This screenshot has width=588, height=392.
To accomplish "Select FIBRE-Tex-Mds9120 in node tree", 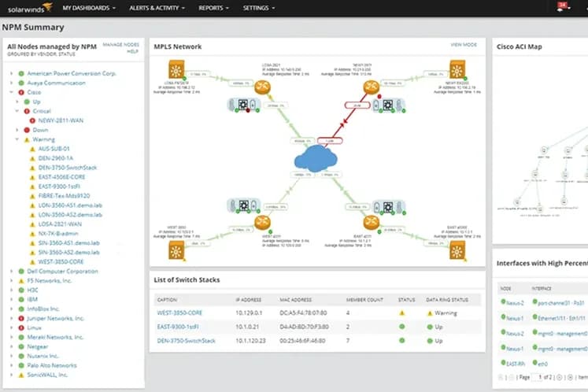I will pos(64,196).
